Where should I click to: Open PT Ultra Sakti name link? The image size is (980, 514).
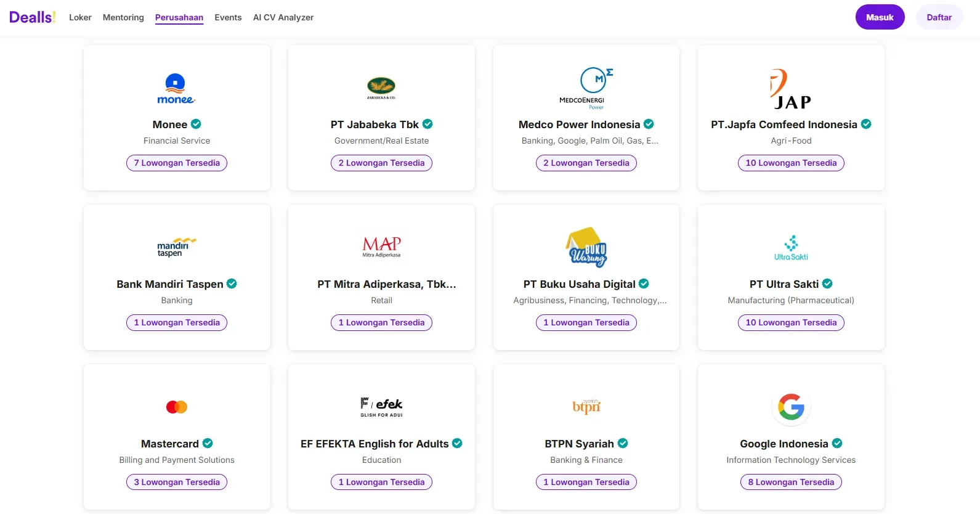784,284
